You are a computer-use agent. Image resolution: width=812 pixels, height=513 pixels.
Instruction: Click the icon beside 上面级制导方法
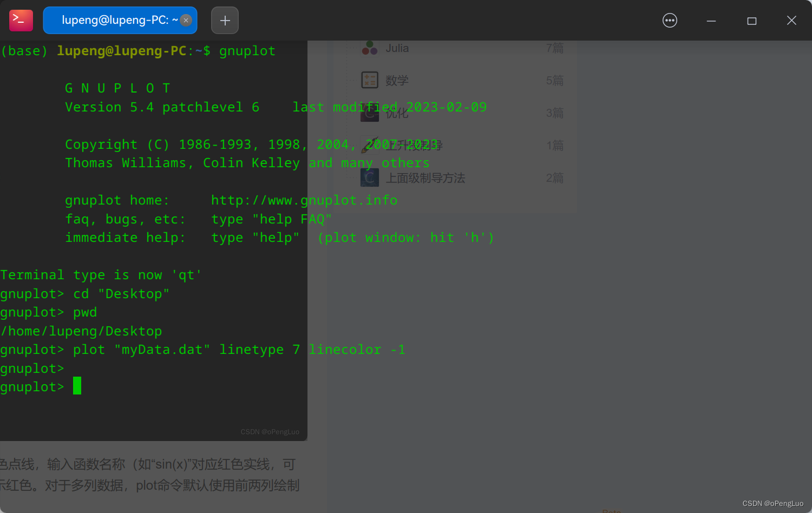click(370, 177)
